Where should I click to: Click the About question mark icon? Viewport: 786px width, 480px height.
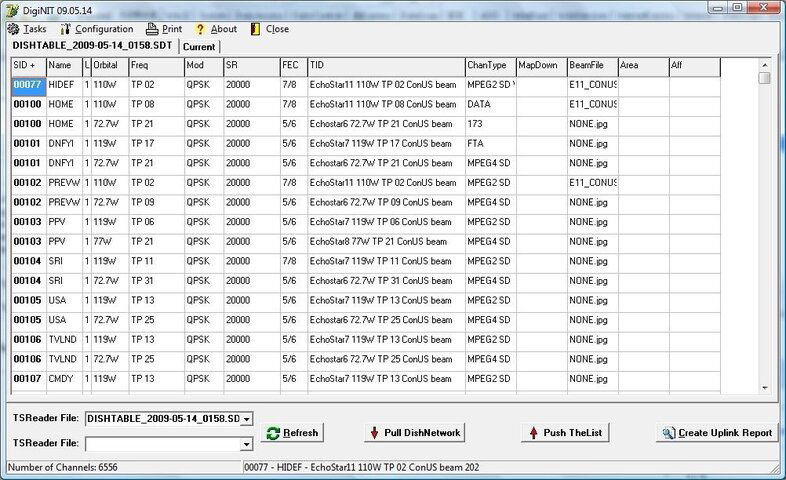pyautogui.click(x=201, y=29)
